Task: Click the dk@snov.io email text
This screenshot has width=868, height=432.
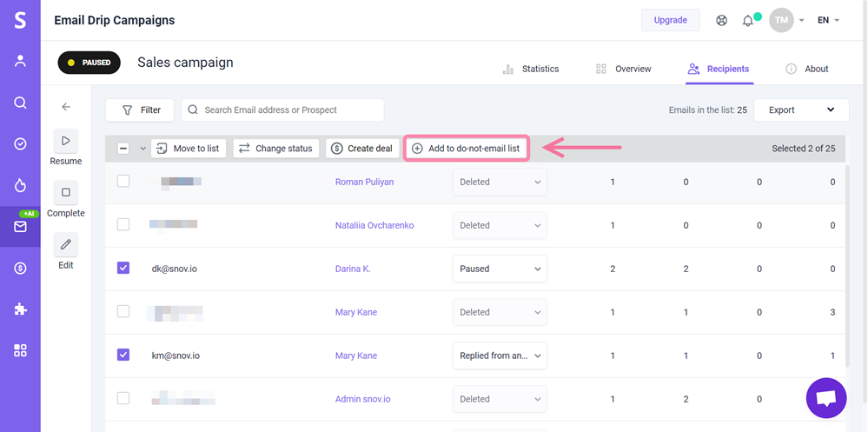Action: 175,269
